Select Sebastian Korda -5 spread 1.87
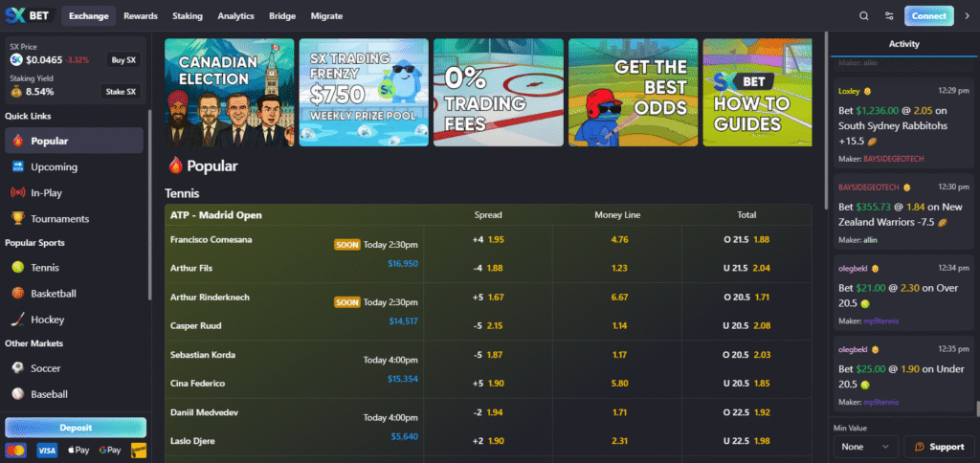980x463 pixels. coord(488,354)
